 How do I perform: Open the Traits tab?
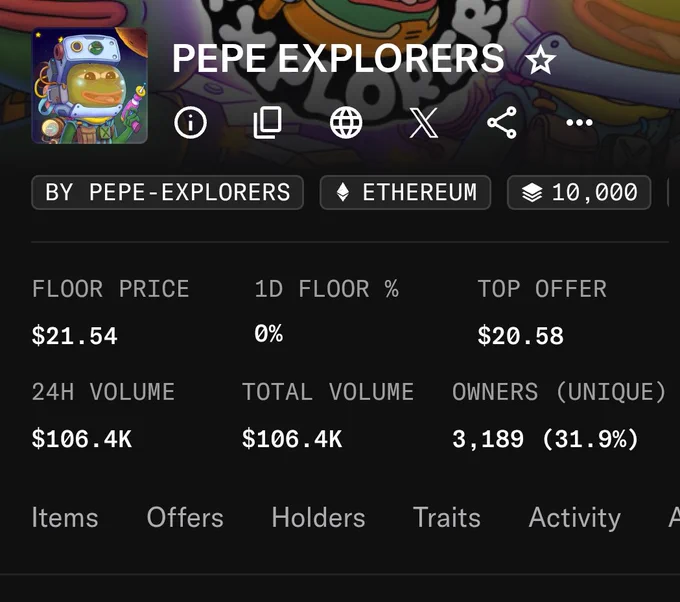pyautogui.click(x=447, y=517)
